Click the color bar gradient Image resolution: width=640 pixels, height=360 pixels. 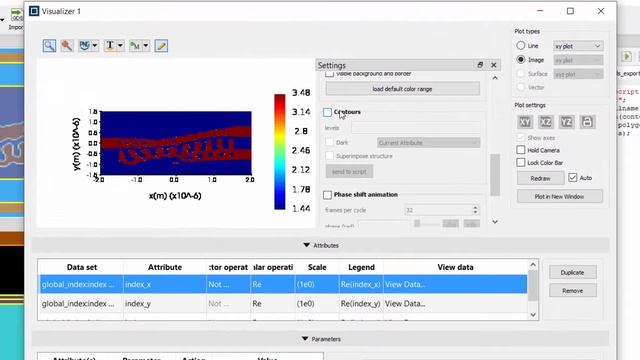280,152
